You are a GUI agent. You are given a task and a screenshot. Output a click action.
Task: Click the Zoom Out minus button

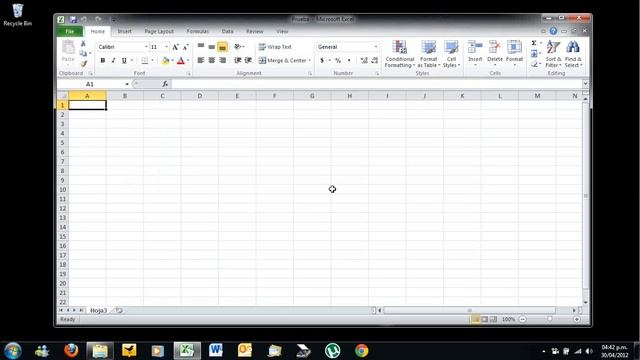[x=523, y=319]
